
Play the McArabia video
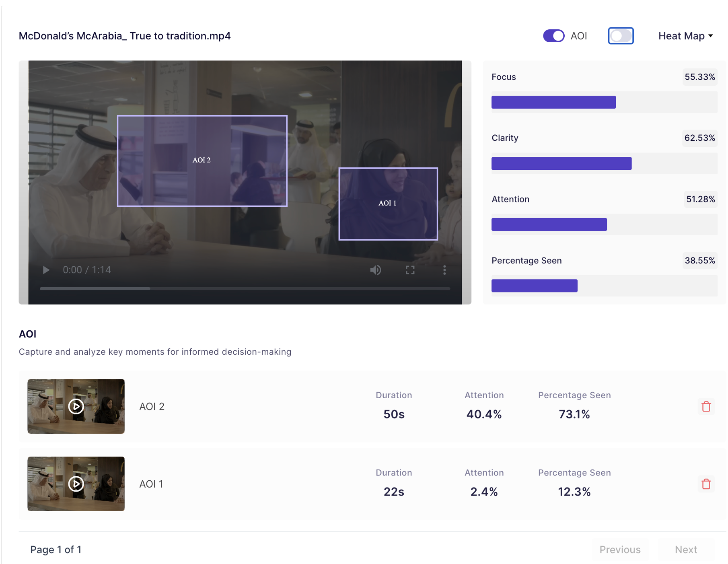pos(46,270)
